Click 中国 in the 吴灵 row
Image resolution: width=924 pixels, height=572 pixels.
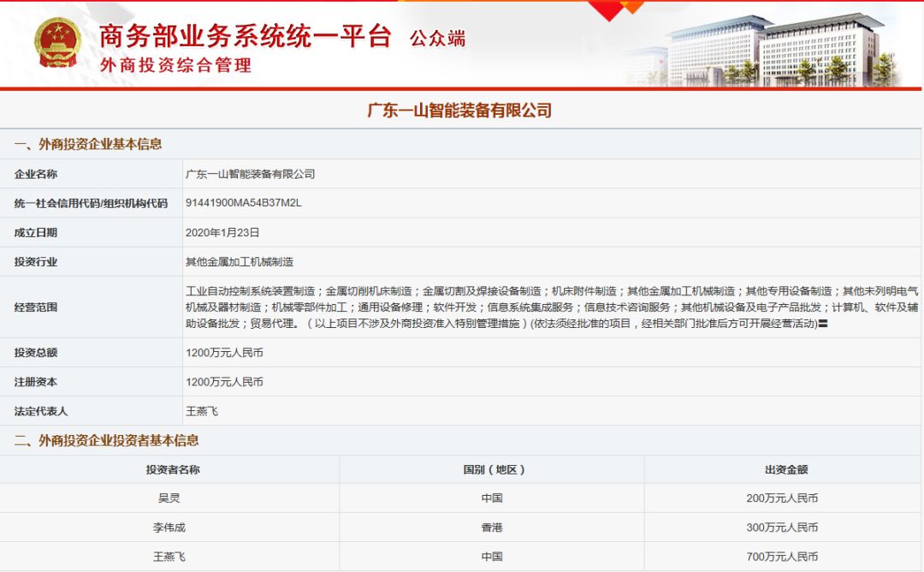492,498
